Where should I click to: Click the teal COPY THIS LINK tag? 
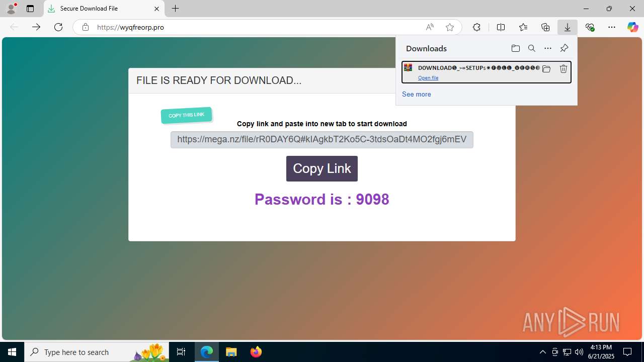pyautogui.click(x=187, y=115)
